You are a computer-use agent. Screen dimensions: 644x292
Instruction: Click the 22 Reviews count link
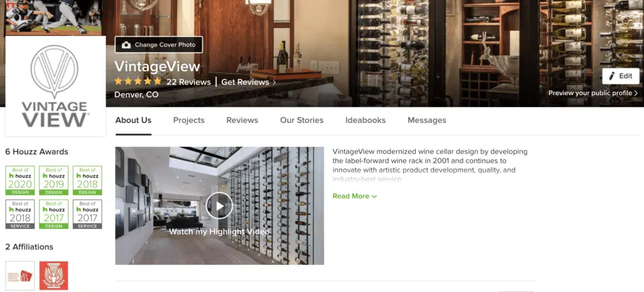point(189,82)
